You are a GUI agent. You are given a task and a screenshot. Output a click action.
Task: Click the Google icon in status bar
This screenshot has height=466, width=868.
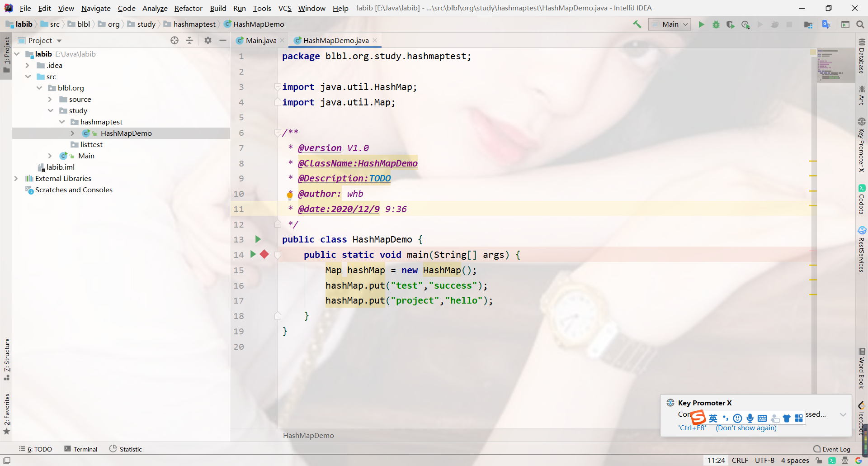tap(859, 461)
